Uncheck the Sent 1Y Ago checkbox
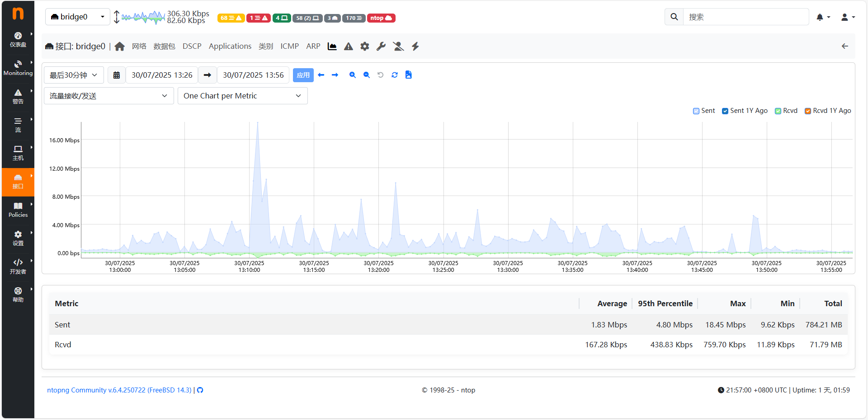Image resolution: width=868 pixels, height=420 pixels. click(725, 111)
